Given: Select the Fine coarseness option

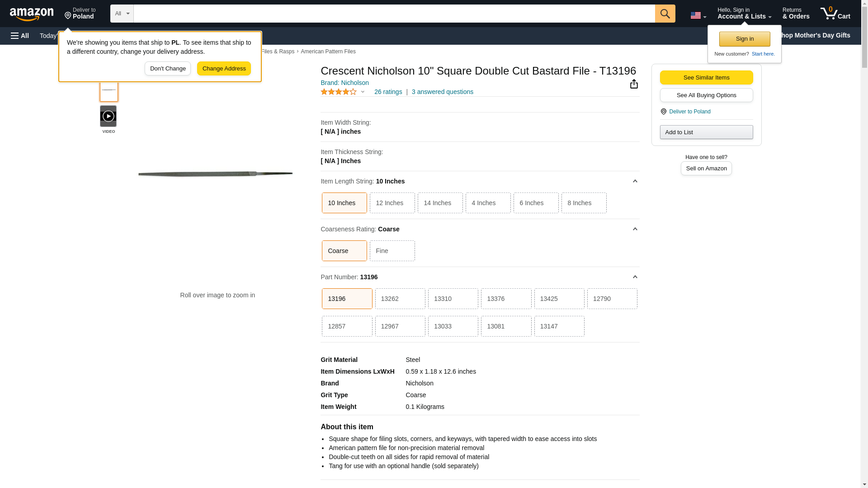Looking at the screenshot, I should coord(392,251).
